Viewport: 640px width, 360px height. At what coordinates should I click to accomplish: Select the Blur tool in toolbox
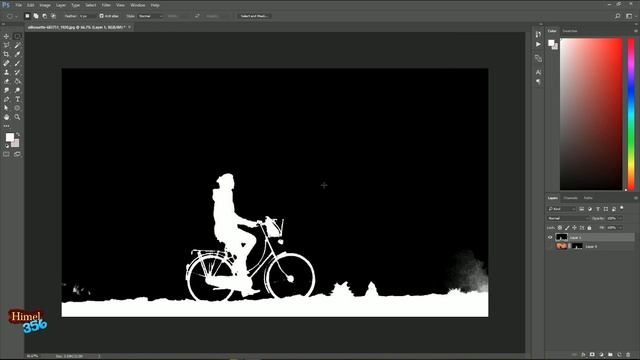pos(6,90)
